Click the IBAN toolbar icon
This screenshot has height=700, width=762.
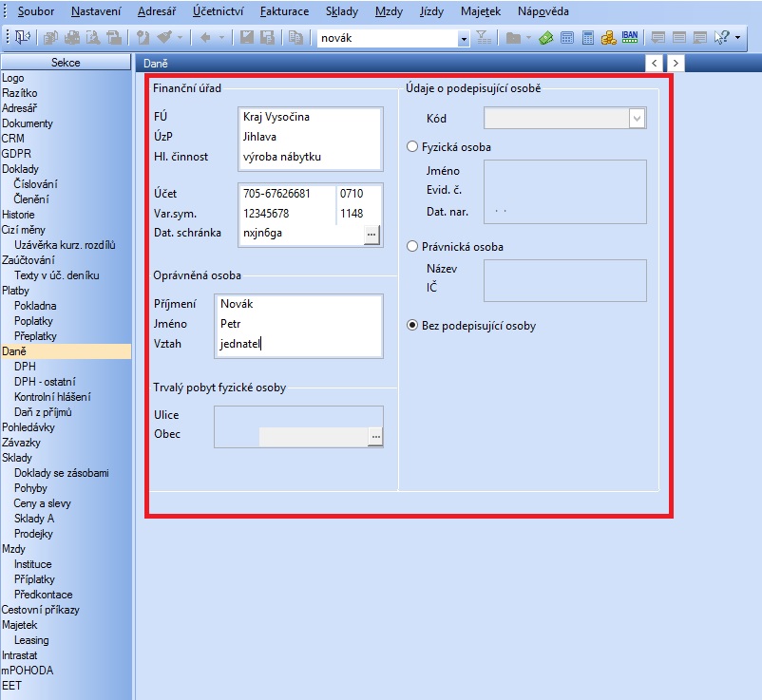[x=630, y=38]
